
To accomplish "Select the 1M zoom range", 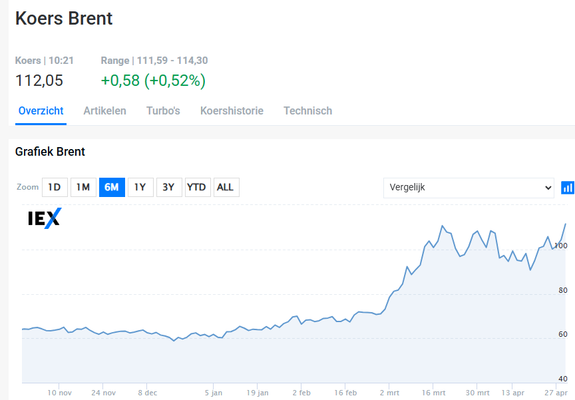I will pos(83,187).
